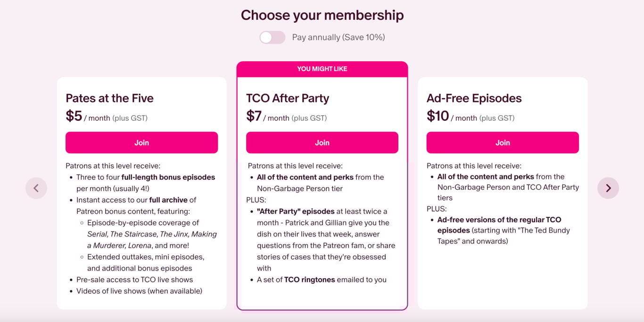This screenshot has width=644, height=322.
Task: Click the 'Pay annually (Save 10%)' label
Action: 339,37
